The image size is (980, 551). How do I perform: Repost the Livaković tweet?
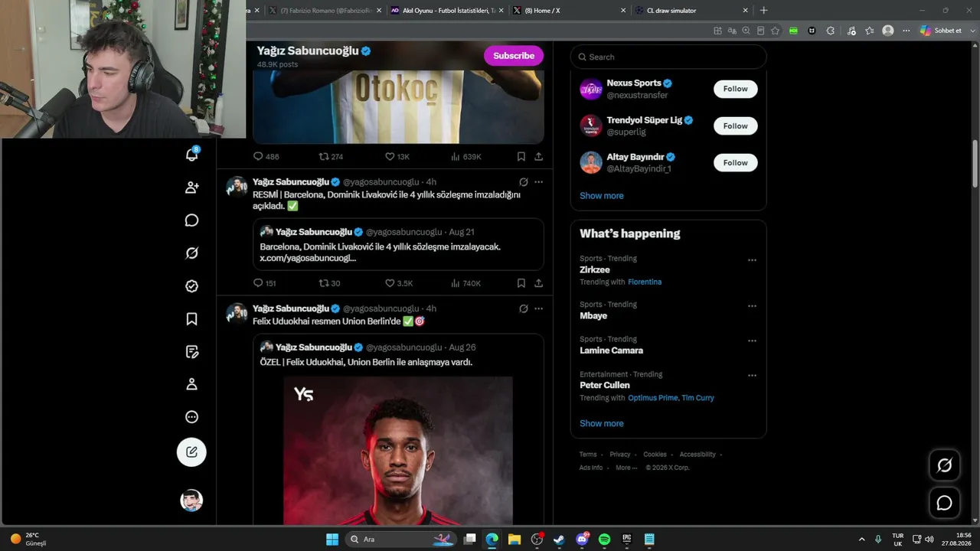[329, 283]
